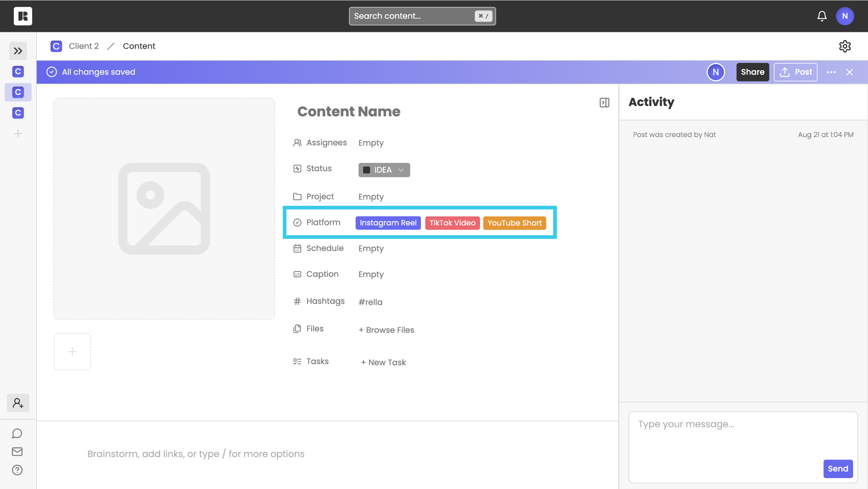Select the TikTok Video platform tag

(452, 223)
